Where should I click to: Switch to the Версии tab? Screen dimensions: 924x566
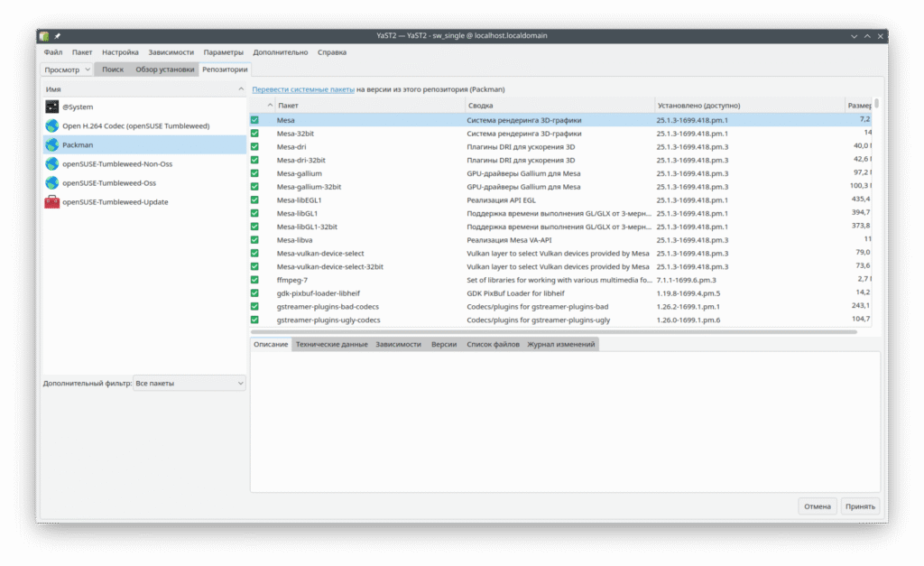[x=444, y=344]
